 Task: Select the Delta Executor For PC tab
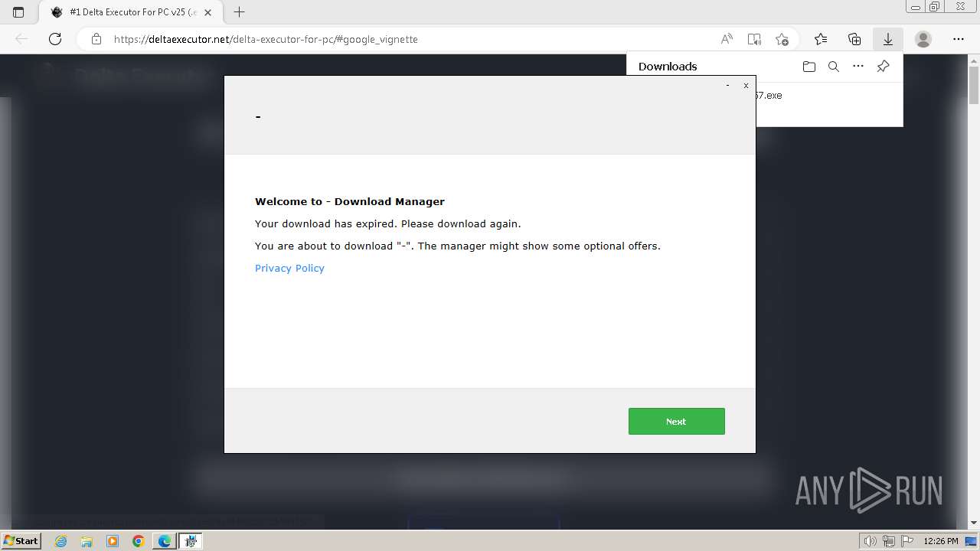[130, 12]
